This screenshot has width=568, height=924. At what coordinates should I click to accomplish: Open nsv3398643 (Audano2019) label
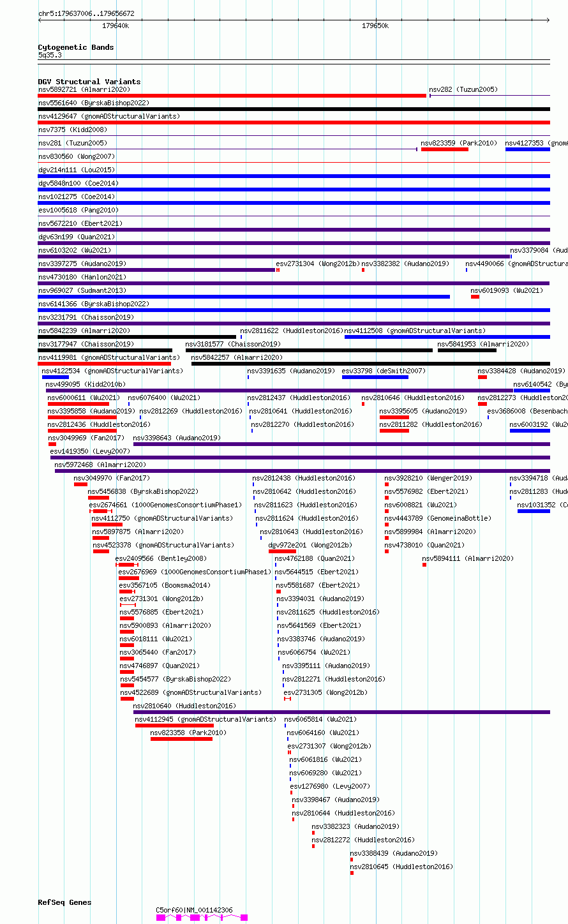(177, 438)
